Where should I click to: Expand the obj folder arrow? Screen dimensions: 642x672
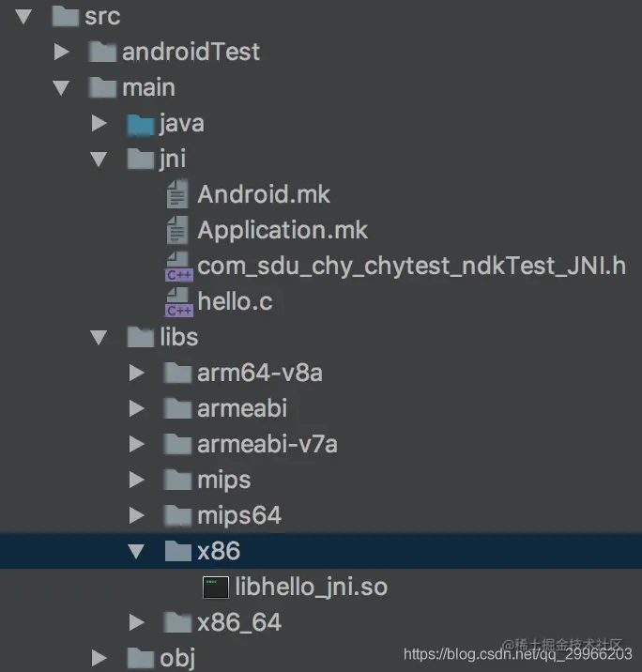tap(99, 658)
